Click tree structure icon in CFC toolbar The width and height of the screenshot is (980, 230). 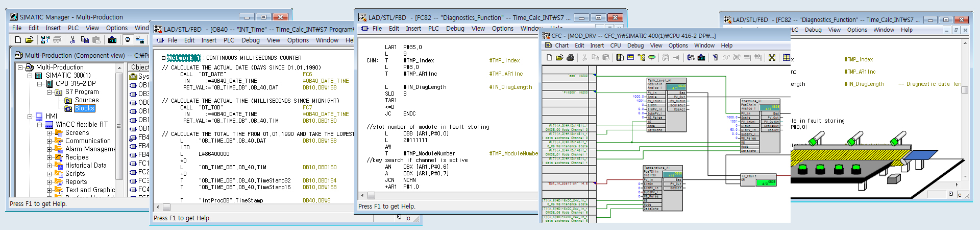641,57
